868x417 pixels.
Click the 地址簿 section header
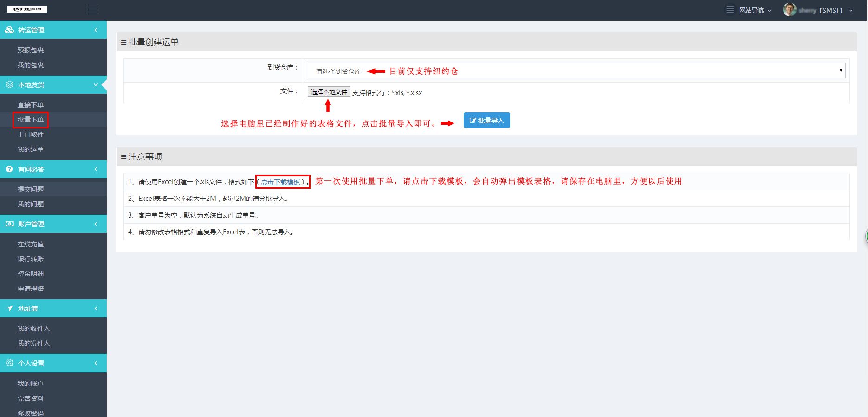pos(53,308)
